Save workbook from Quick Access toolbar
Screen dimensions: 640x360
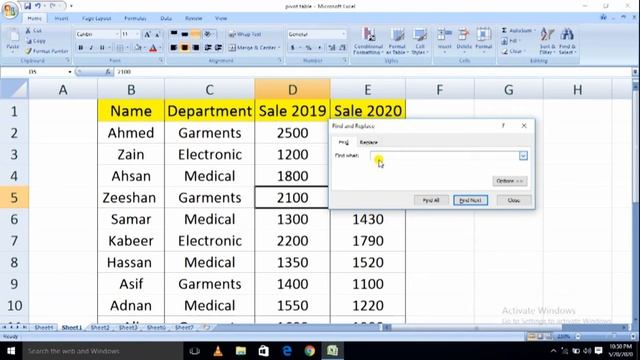pyautogui.click(x=27, y=6)
